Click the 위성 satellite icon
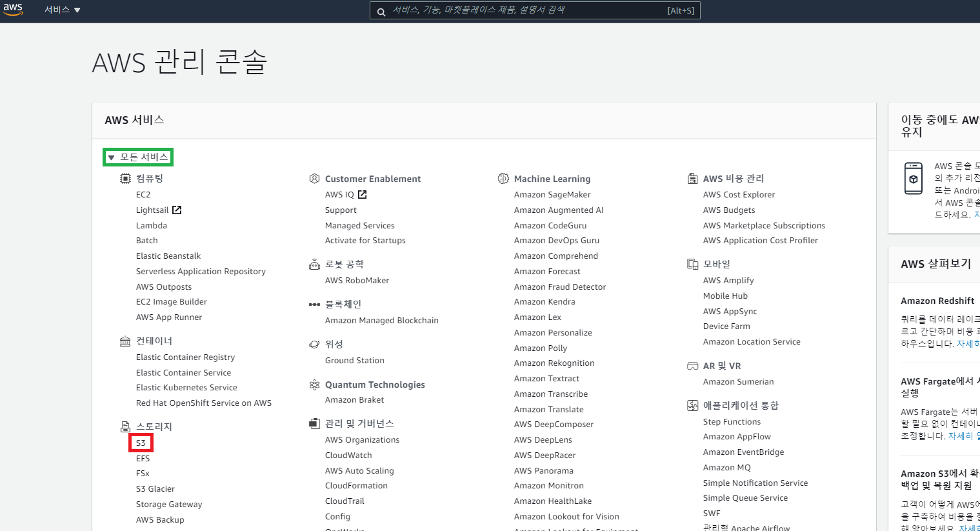980x531 pixels. [x=314, y=345]
